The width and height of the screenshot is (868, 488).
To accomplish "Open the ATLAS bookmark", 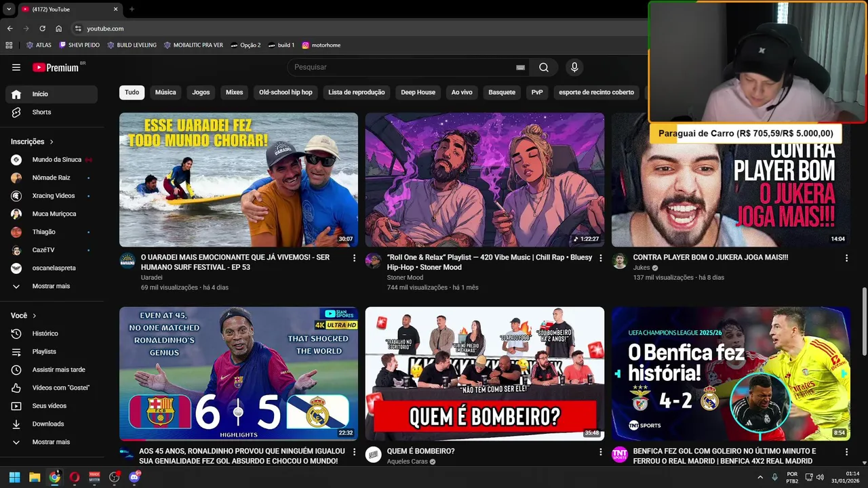I will coord(39,45).
